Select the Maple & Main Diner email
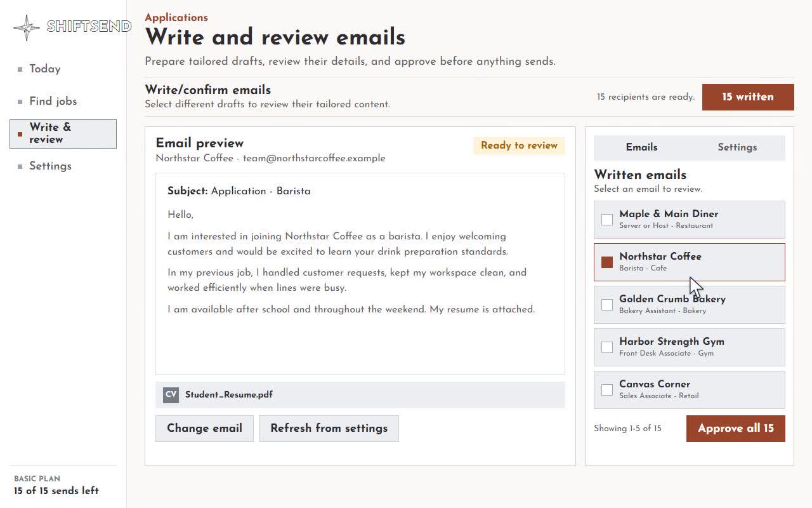812x508 pixels. tap(690, 220)
